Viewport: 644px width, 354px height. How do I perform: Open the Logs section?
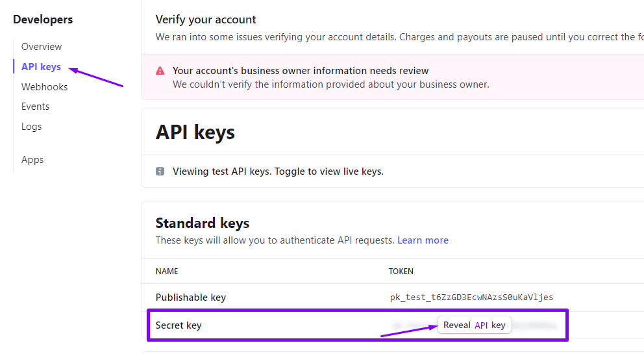(x=32, y=127)
